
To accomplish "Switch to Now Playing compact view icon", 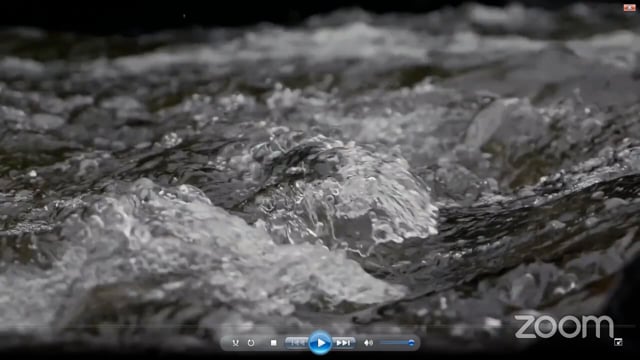I will tap(618, 342).
